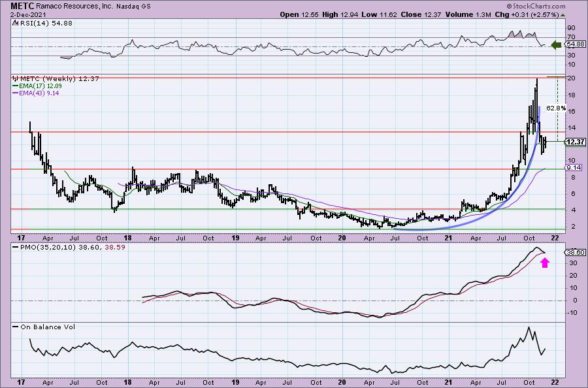Select the EMA(43) 9.14 legend entry
Image resolution: width=588 pixels, height=388 pixels.
[x=39, y=93]
